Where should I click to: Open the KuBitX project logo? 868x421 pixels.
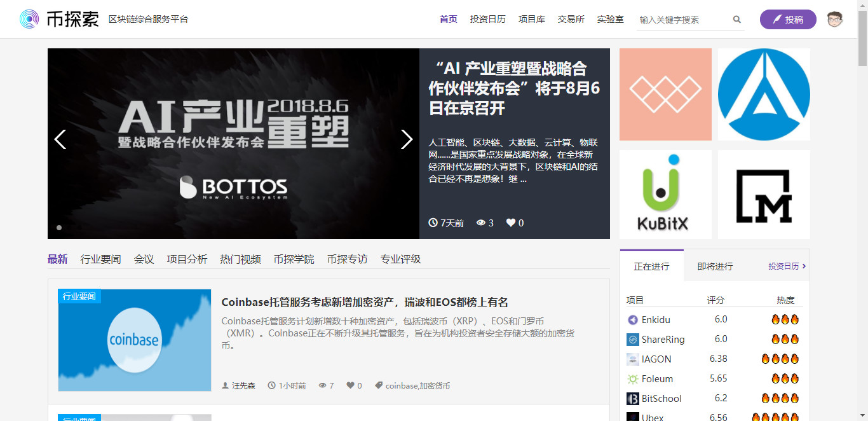tap(665, 195)
